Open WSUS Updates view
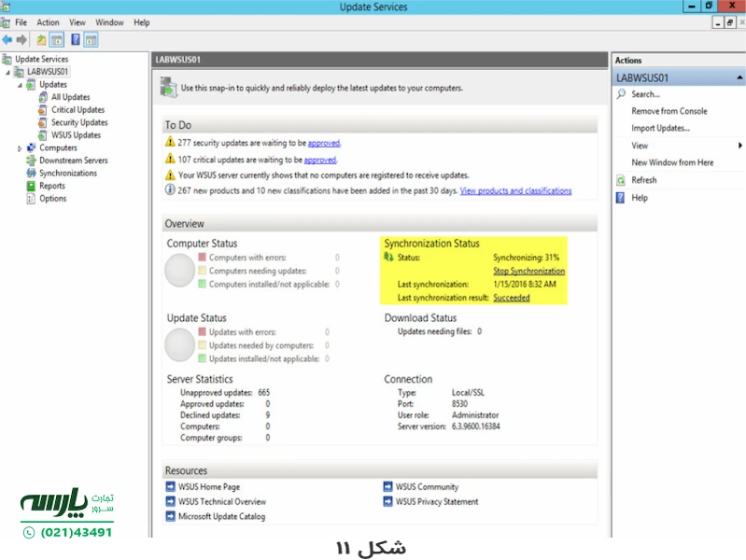The height and width of the screenshot is (560, 746). [x=76, y=135]
